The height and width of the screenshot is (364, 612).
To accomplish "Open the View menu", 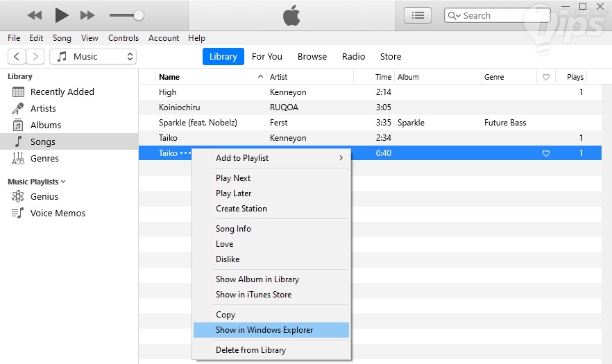I will click(x=90, y=38).
